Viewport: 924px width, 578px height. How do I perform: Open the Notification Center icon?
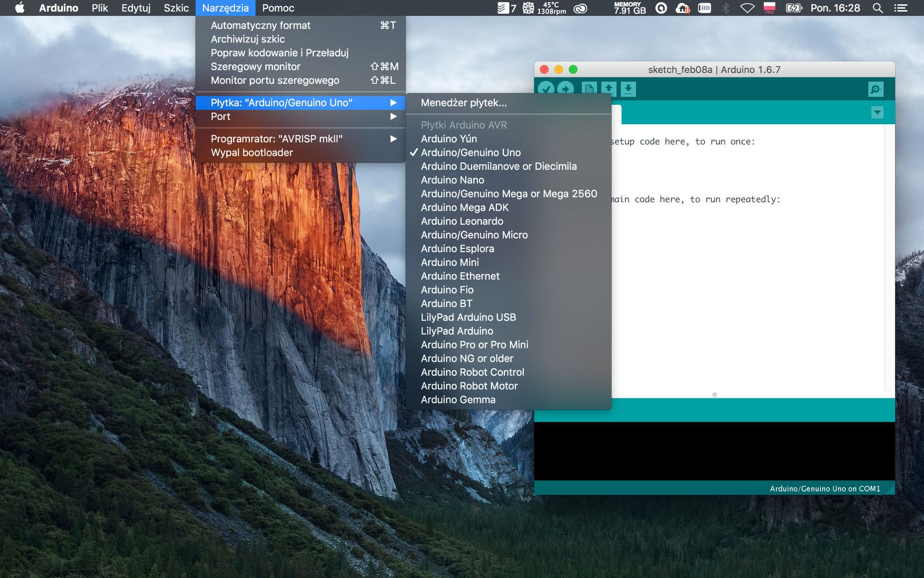(901, 8)
